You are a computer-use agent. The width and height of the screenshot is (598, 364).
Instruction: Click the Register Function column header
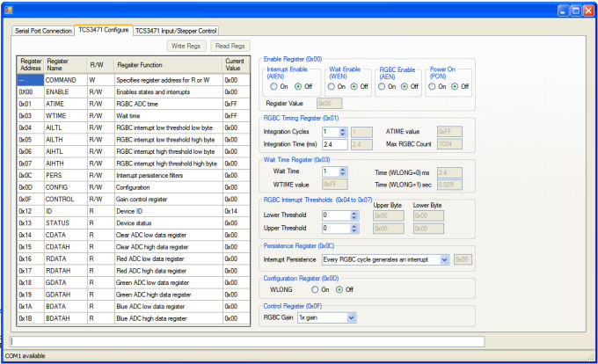point(169,65)
